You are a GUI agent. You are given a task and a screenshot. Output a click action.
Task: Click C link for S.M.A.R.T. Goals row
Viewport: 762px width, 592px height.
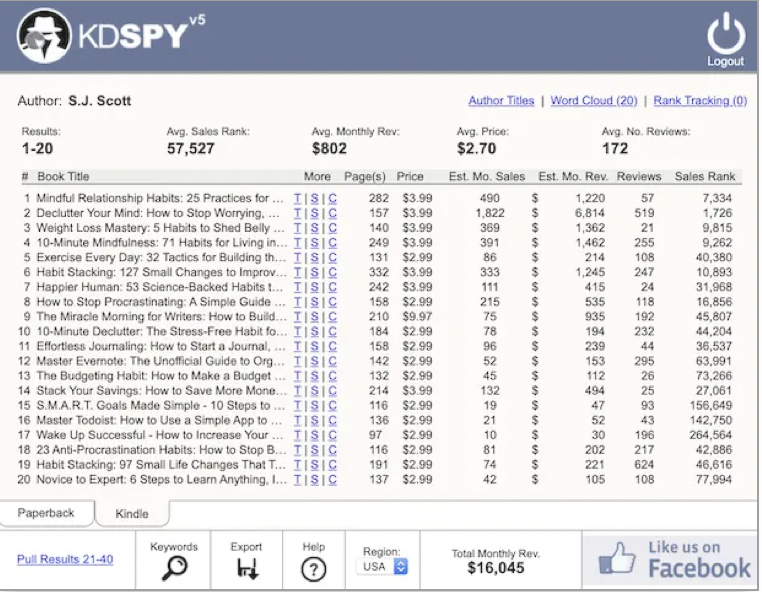tap(332, 405)
